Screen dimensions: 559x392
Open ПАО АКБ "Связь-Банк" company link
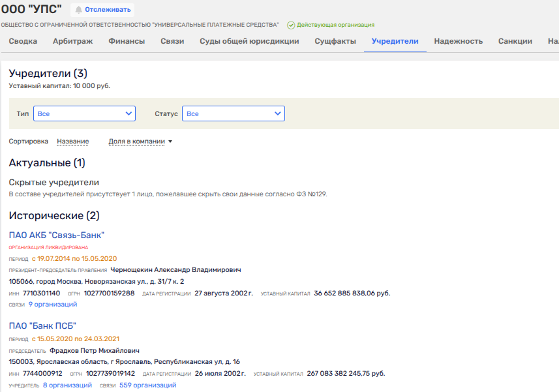point(57,235)
